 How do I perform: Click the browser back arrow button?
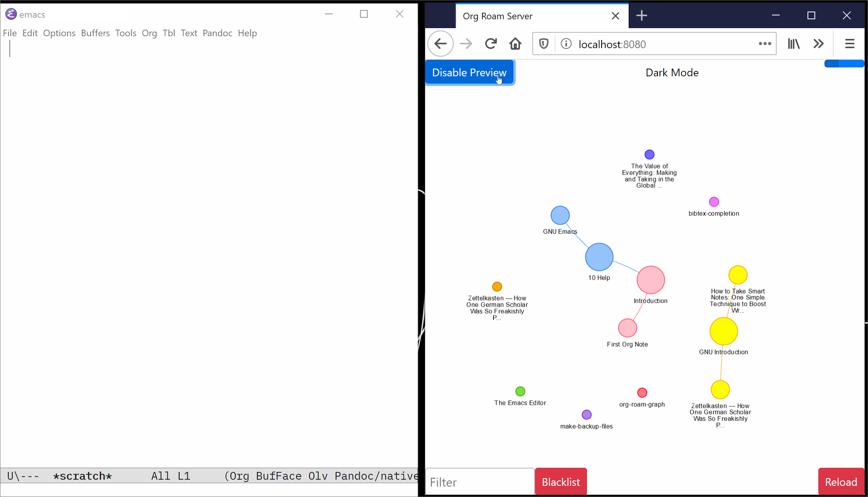[x=441, y=44]
